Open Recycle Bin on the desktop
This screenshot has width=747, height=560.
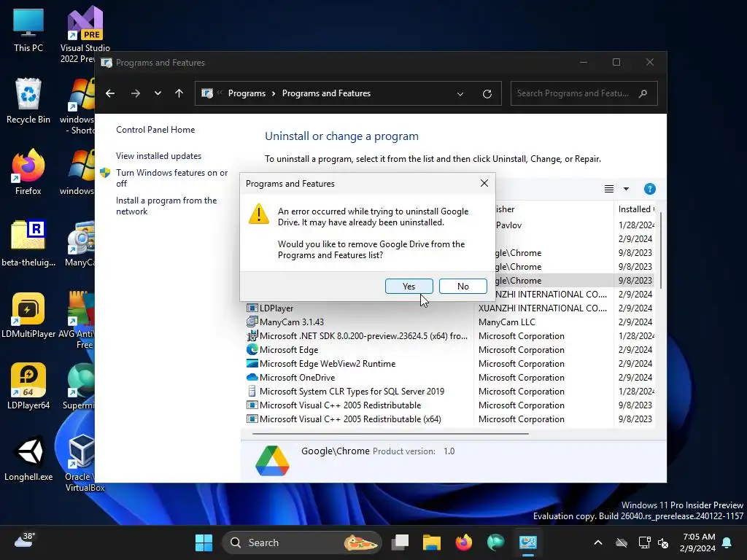coord(28,101)
